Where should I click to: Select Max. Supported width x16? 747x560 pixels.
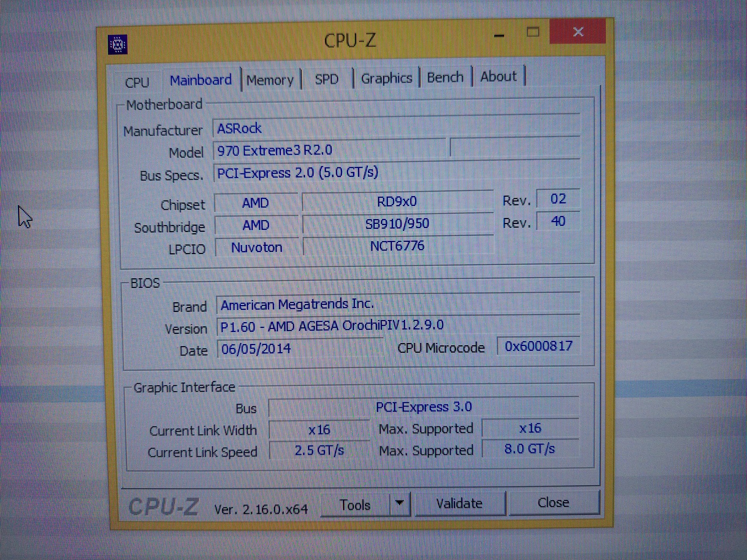tap(530, 428)
